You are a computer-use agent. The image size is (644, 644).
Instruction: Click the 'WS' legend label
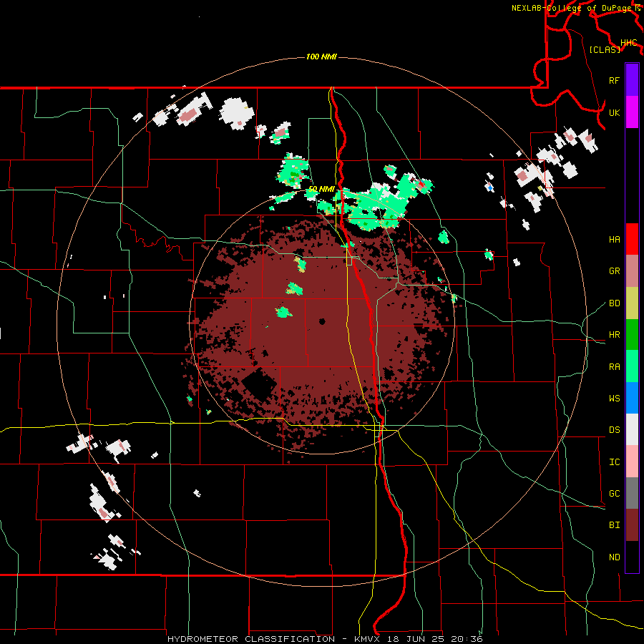coord(614,398)
